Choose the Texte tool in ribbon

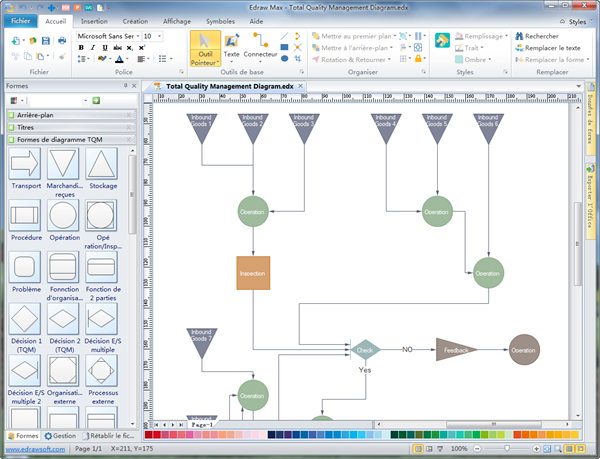click(231, 47)
